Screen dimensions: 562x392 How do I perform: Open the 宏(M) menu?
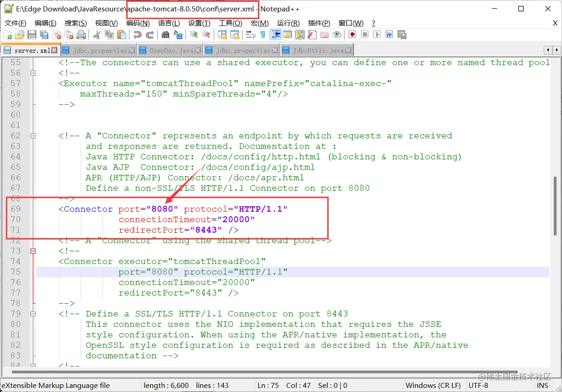pos(259,23)
